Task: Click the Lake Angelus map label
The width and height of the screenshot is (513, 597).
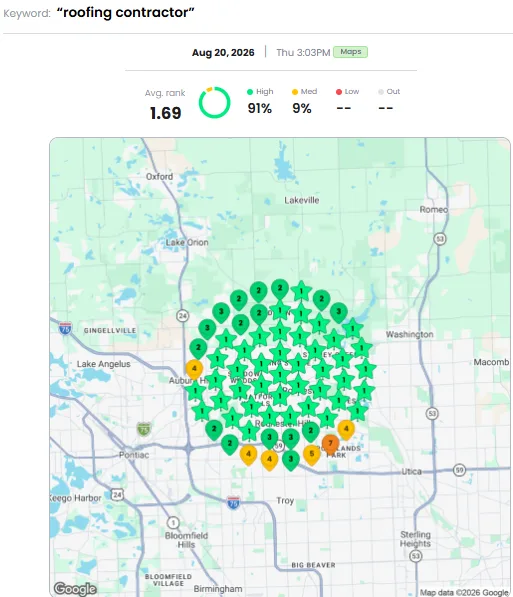Action: coord(104,364)
